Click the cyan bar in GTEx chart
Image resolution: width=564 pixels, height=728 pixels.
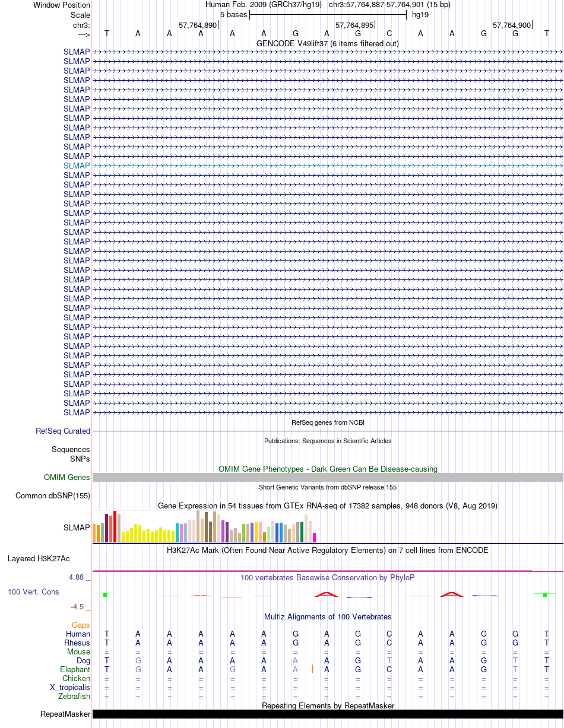(x=178, y=533)
